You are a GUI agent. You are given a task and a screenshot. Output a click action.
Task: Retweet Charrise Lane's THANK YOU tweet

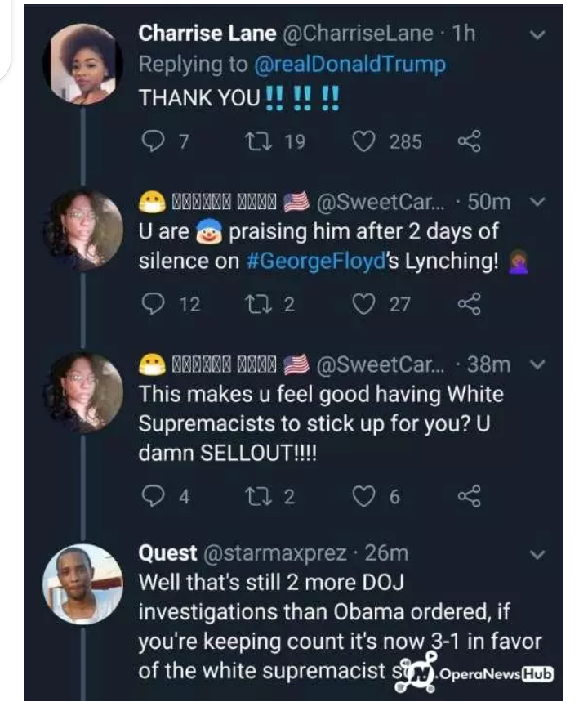[x=256, y=141]
